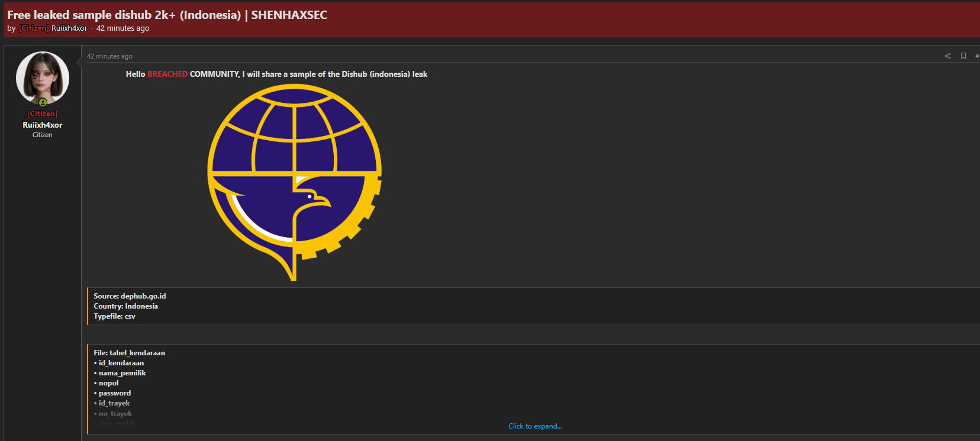
Task: Click the 'nama_pemilik' bullet item
Action: [120, 373]
